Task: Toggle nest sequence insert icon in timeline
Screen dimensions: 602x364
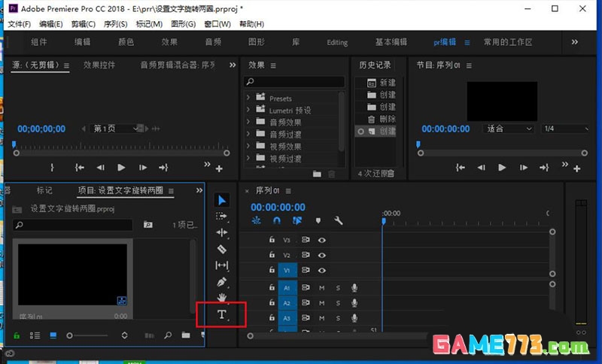Action: pos(256,220)
